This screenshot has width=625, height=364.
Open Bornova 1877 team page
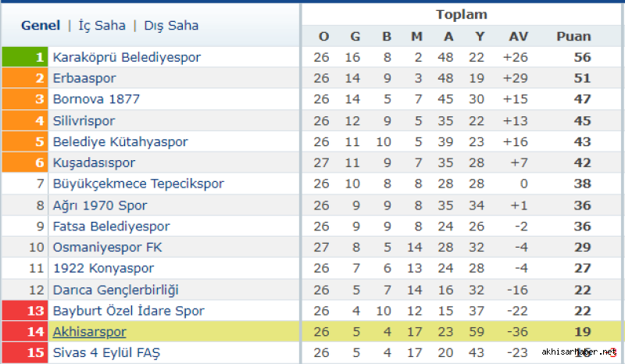[x=96, y=99]
